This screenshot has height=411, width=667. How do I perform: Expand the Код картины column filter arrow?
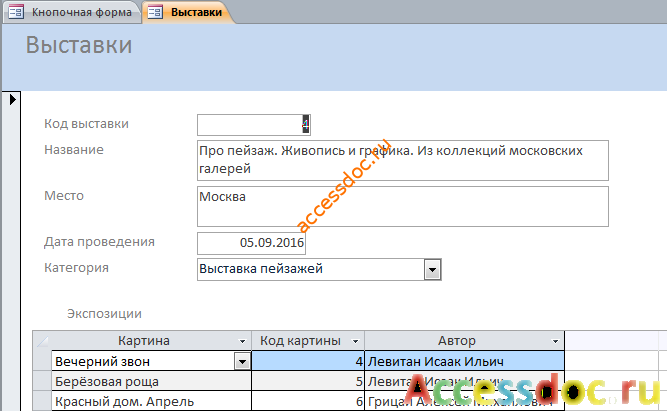(x=355, y=341)
